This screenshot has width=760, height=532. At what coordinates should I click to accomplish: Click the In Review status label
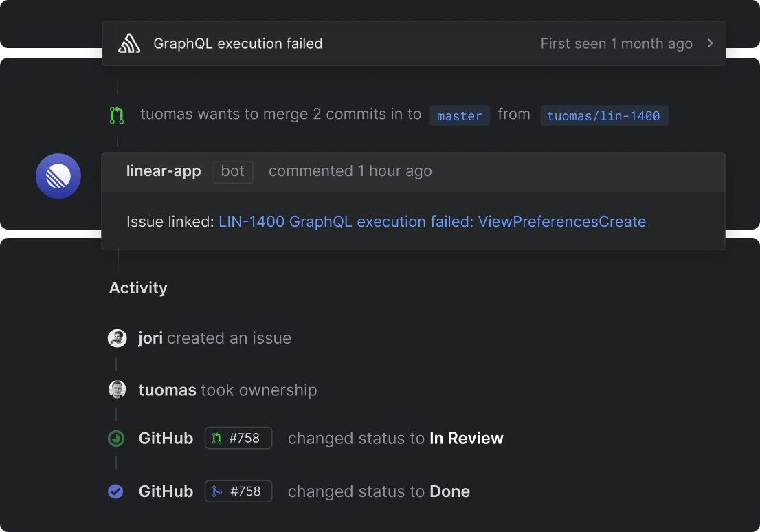click(x=467, y=439)
